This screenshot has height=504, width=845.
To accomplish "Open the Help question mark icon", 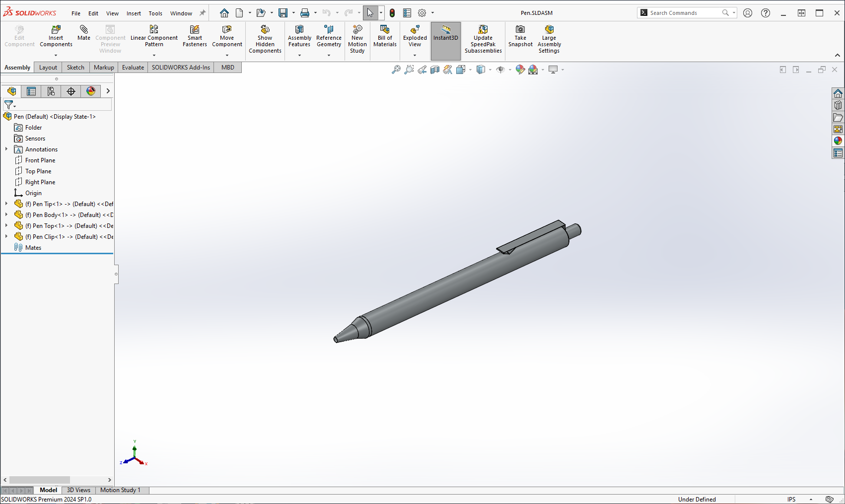I will (766, 13).
